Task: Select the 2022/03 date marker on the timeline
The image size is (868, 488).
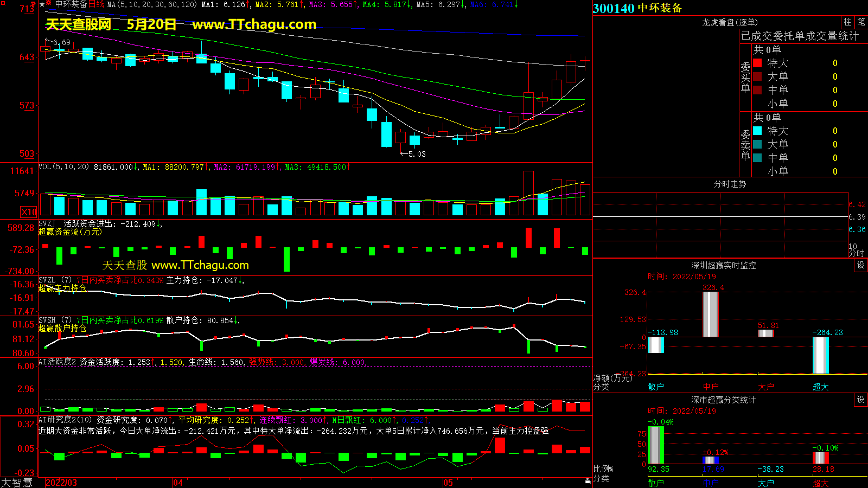Action: [61, 483]
